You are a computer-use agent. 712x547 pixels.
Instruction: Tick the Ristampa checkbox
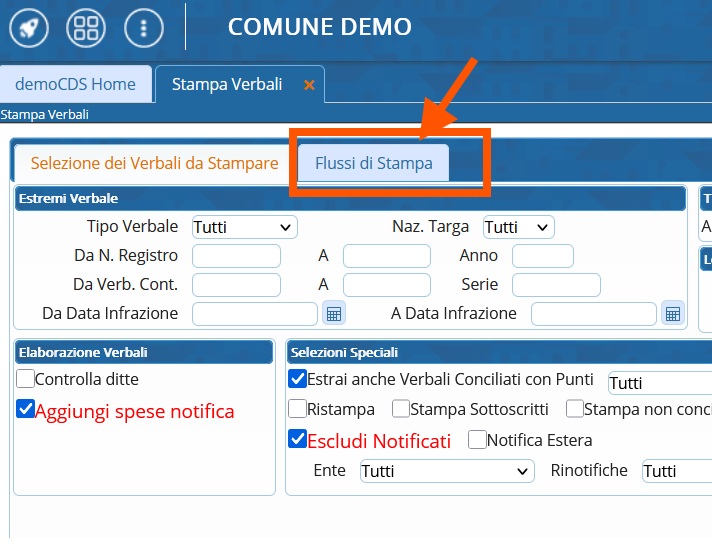[298, 409]
